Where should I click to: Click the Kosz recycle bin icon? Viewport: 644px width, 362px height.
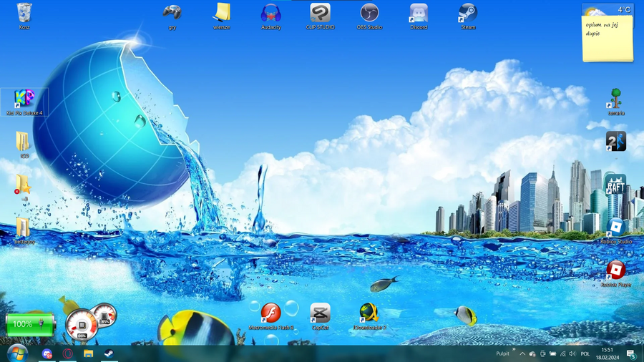point(24,14)
